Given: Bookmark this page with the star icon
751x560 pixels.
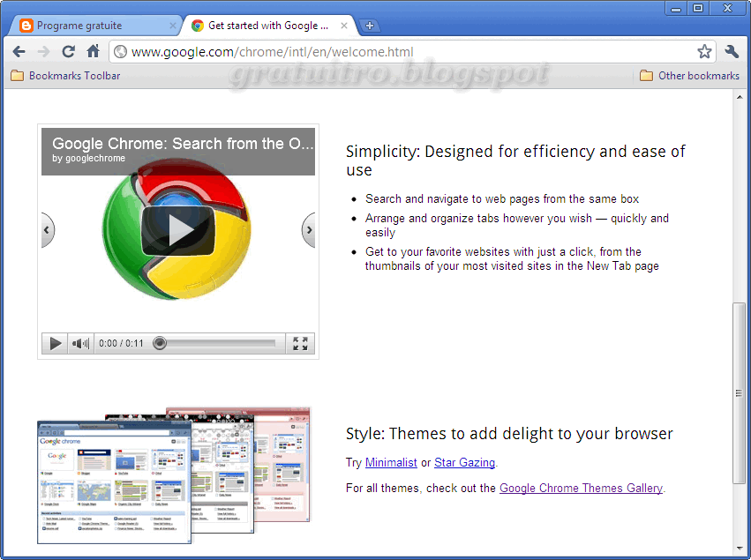Looking at the screenshot, I should click(704, 51).
